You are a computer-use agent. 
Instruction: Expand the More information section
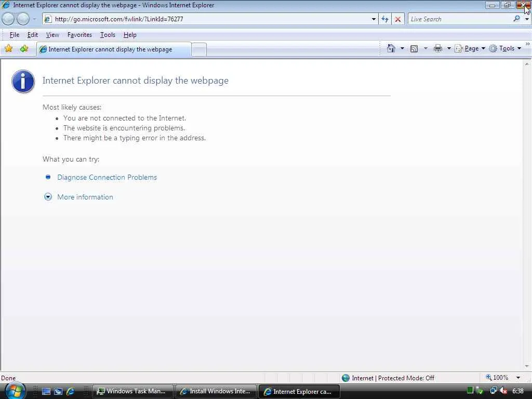coord(85,197)
